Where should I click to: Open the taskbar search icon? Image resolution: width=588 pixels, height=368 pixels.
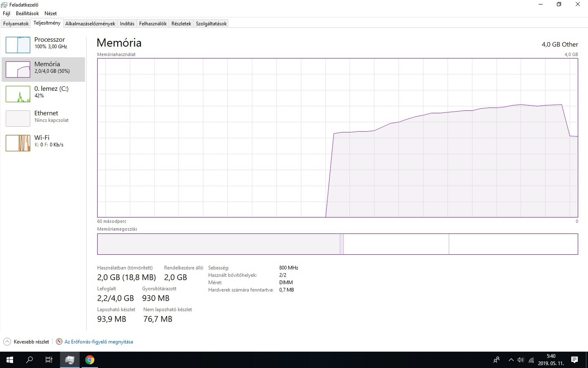pos(29,360)
